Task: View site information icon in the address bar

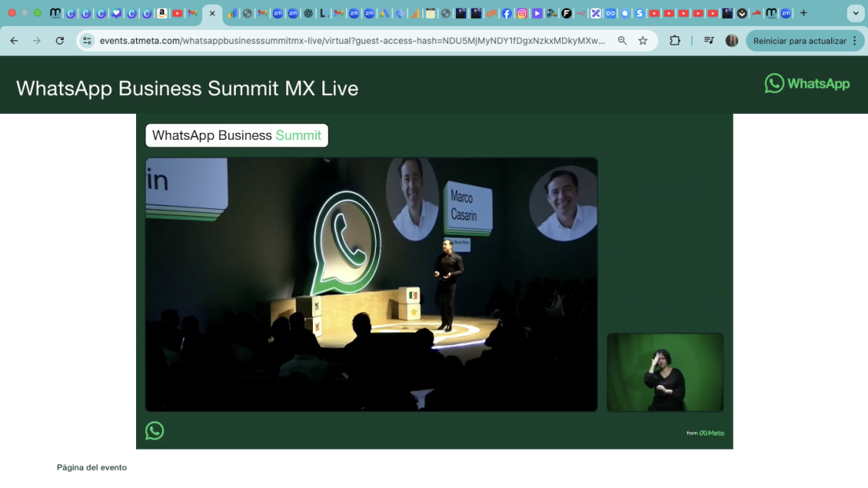Action: (x=87, y=41)
